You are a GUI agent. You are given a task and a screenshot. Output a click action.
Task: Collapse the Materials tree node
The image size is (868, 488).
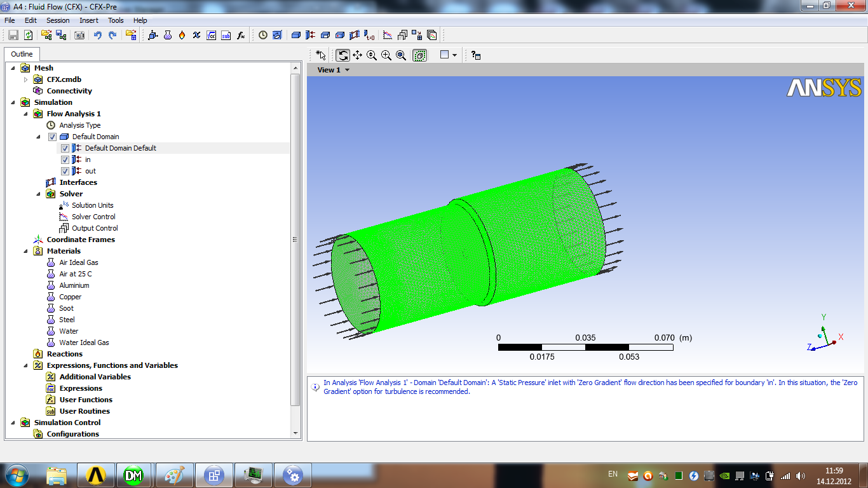26,251
